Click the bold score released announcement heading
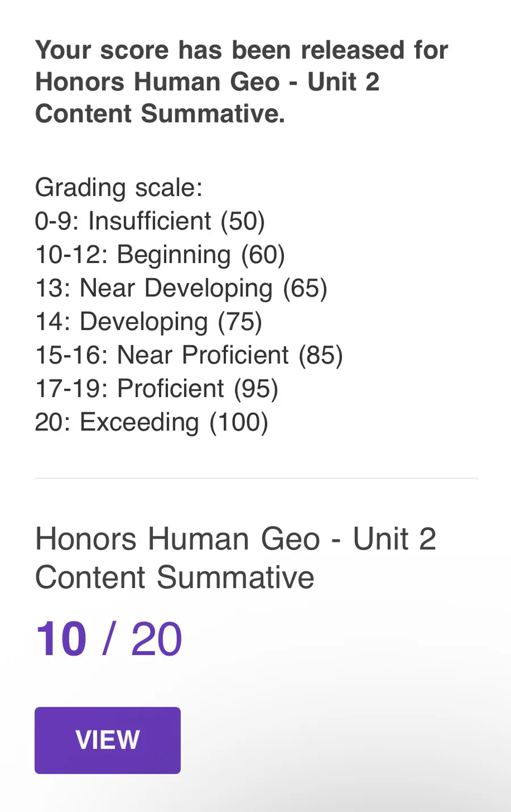 tap(241, 82)
